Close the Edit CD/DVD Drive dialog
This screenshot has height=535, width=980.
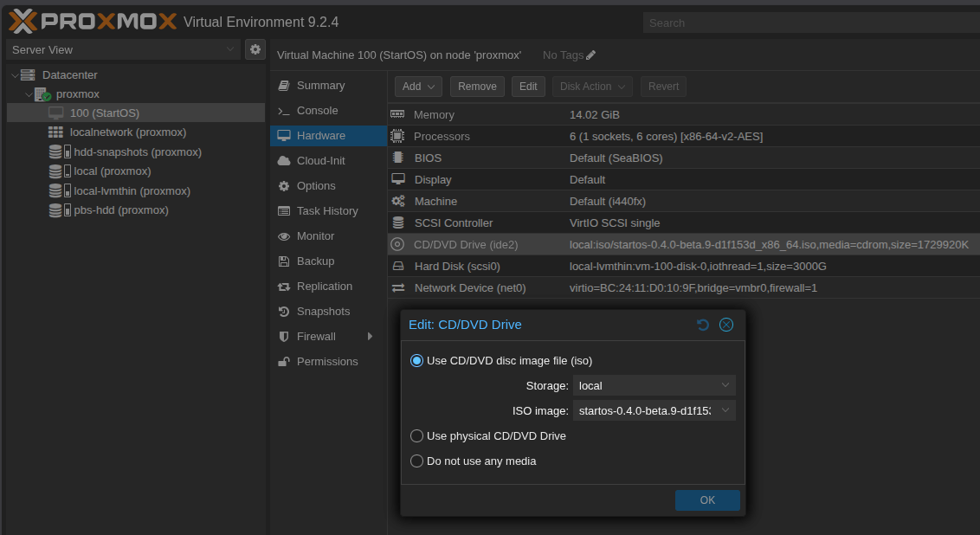pyautogui.click(x=725, y=325)
